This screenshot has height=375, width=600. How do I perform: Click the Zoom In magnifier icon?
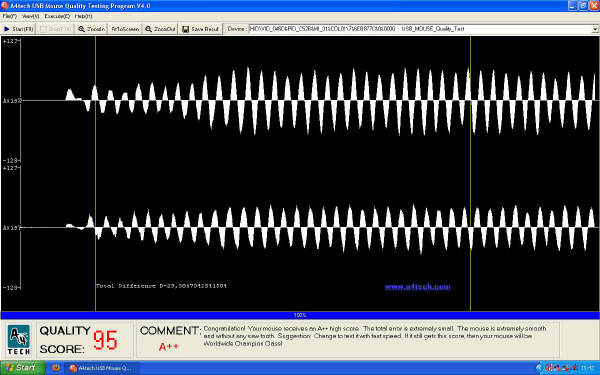point(82,29)
